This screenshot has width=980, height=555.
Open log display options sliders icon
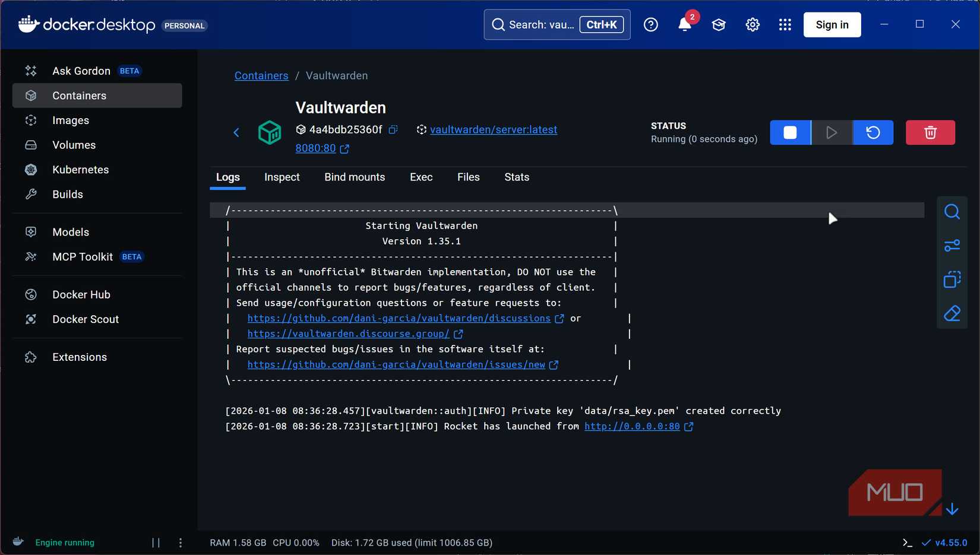coord(952,246)
